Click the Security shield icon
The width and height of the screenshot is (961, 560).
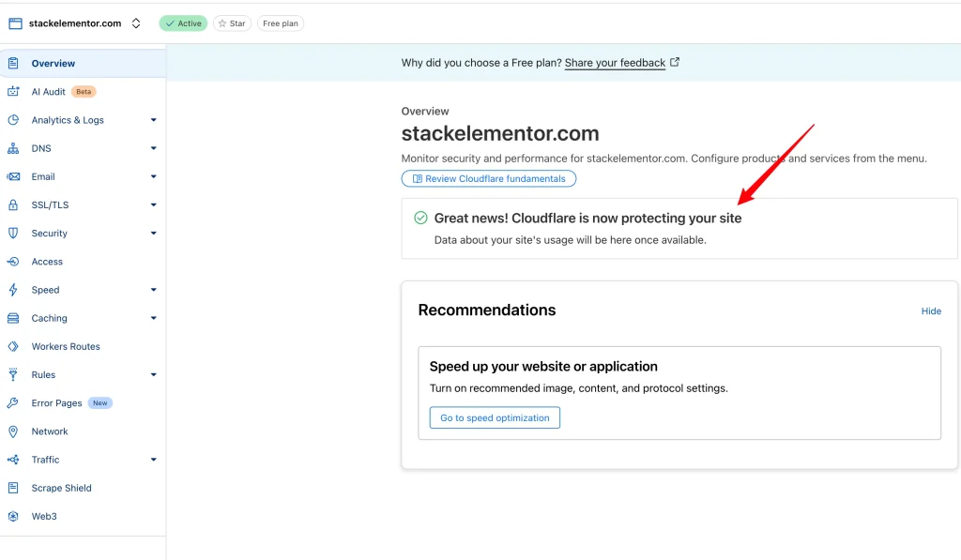(13, 233)
